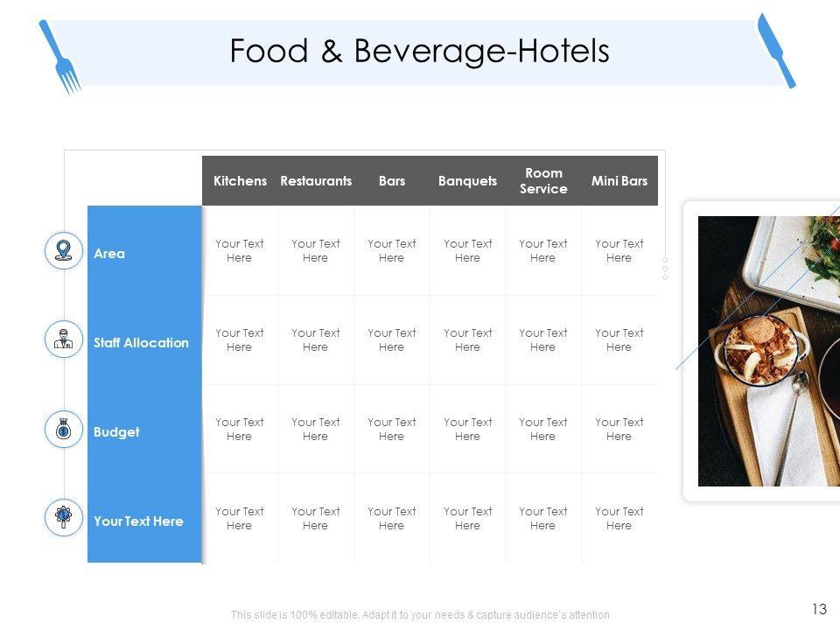The width and height of the screenshot is (840, 630).
Task: Click the Your Text Here row label
Action: click(138, 521)
